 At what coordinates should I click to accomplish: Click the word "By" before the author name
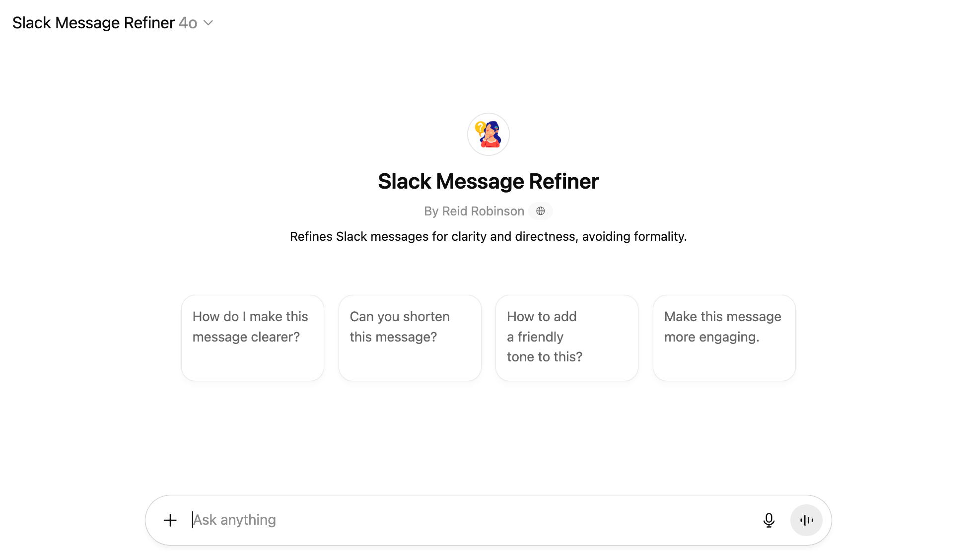[431, 211]
